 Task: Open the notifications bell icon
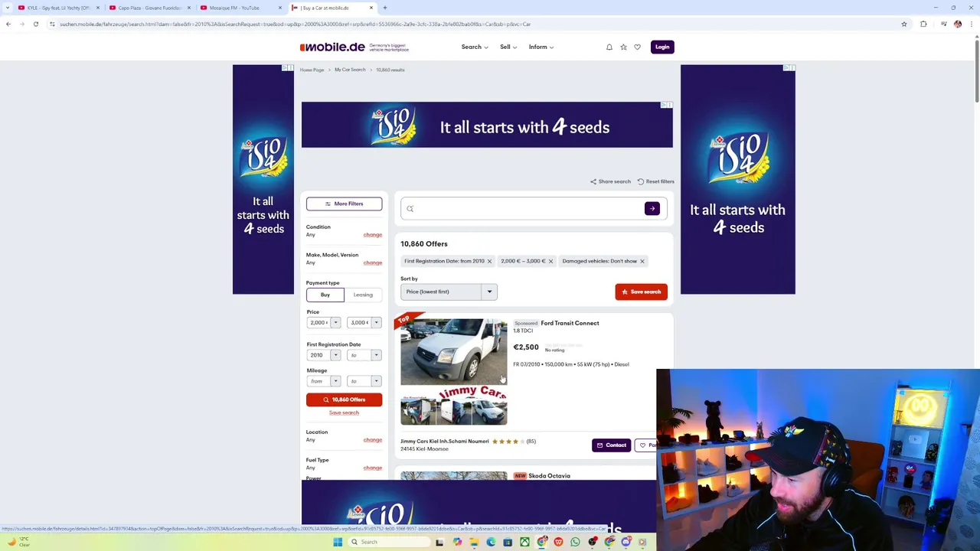(609, 47)
